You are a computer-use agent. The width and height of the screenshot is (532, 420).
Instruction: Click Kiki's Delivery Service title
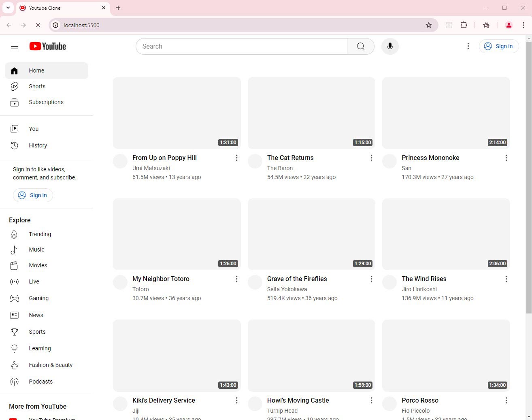tap(164, 400)
